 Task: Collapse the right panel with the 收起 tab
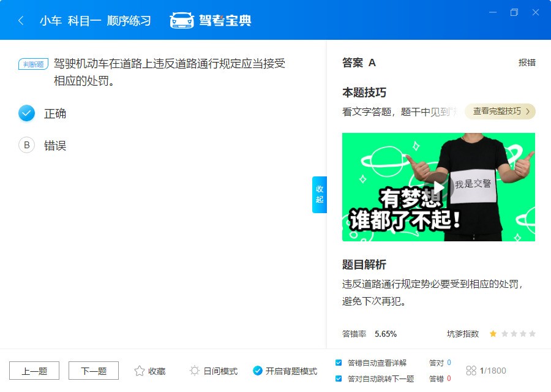(x=319, y=195)
